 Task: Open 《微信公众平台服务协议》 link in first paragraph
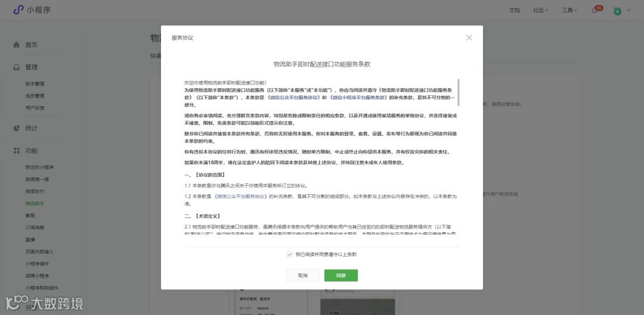[293, 98]
